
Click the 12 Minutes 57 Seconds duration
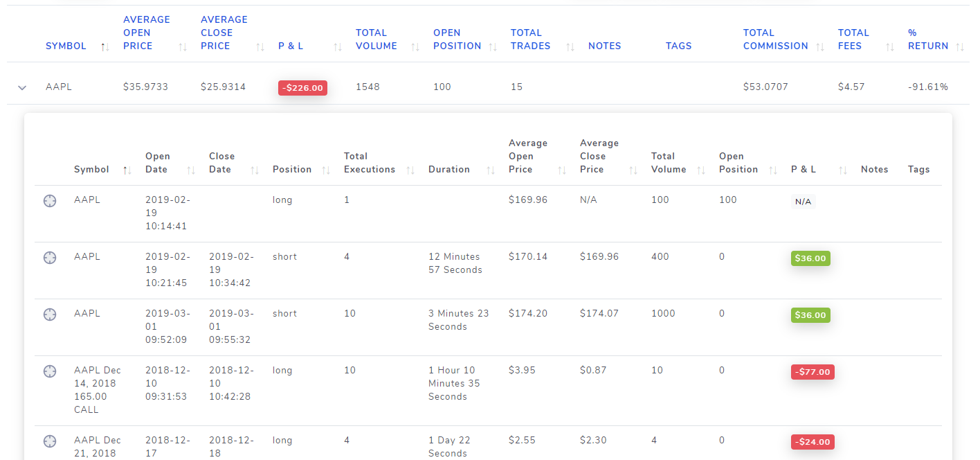[x=455, y=263]
